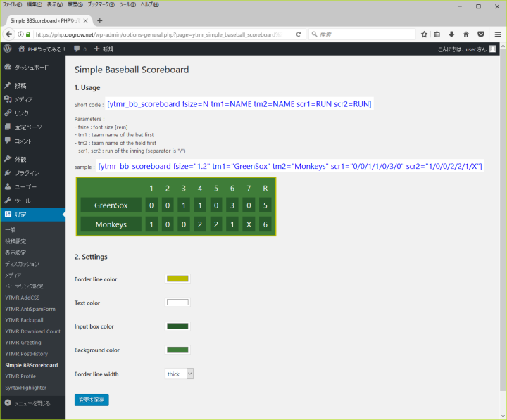Open YTMR PostHistory settings
Image resolution: width=507 pixels, height=420 pixels.
point(27,354)
